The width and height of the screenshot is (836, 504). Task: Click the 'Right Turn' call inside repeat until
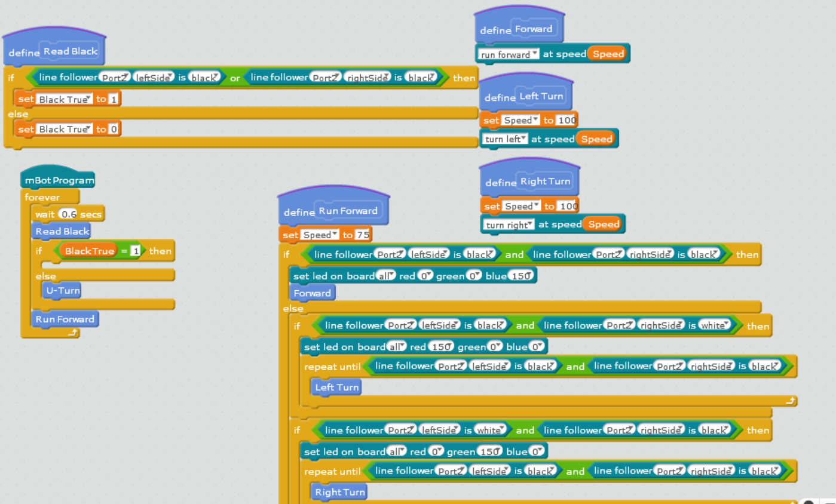(339, 492)
